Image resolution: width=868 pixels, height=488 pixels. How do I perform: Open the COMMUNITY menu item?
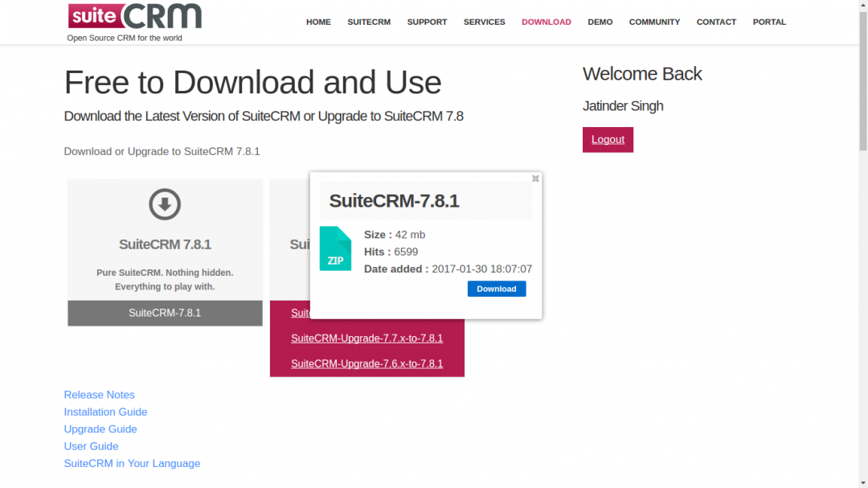[654, 22]
